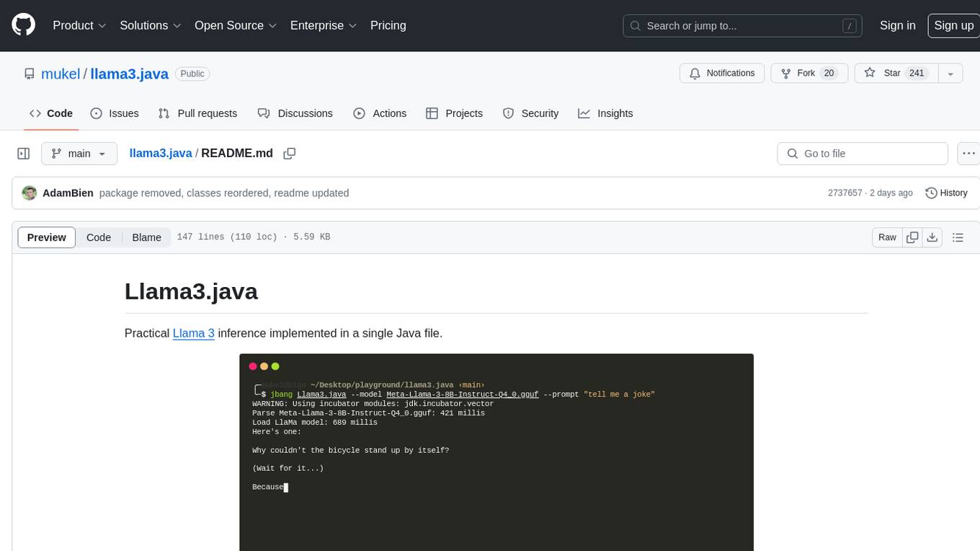Switch to the Insights tab
980x551 pixels.
pos(605,113)
